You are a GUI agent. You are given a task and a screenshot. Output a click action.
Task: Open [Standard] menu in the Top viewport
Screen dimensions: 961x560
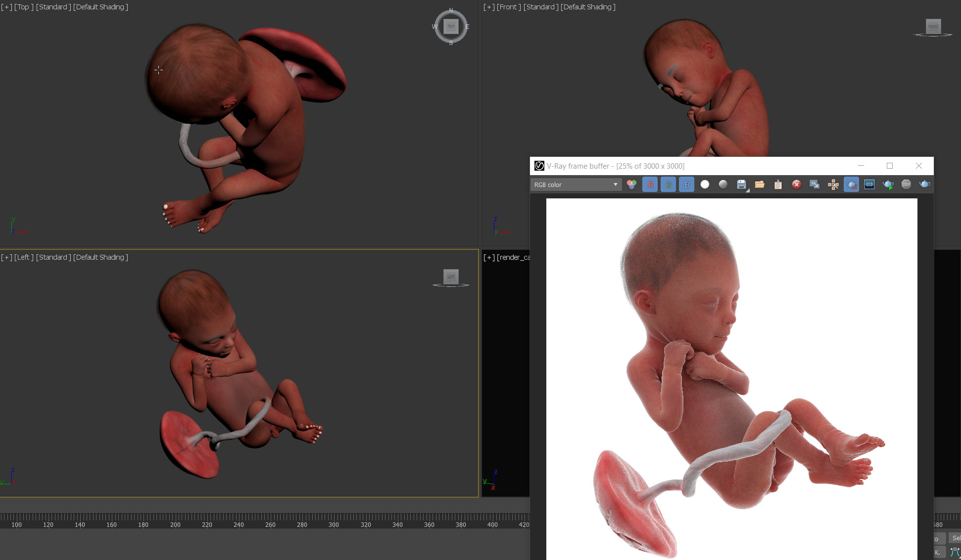coord(53,7)
